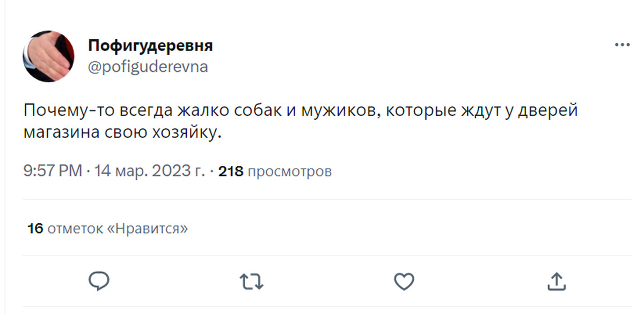Viewport: 644px width, 314px height.
Task: Click the date 14 мар. 2023 г.
Action: [150, 171]
